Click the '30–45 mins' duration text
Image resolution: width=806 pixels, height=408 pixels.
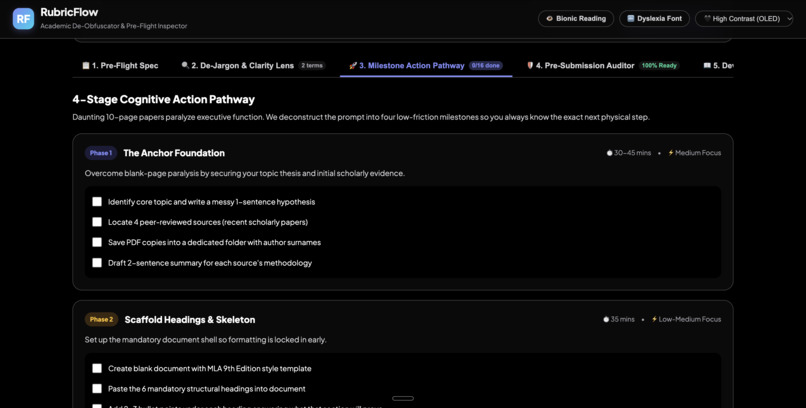point(632,153)
